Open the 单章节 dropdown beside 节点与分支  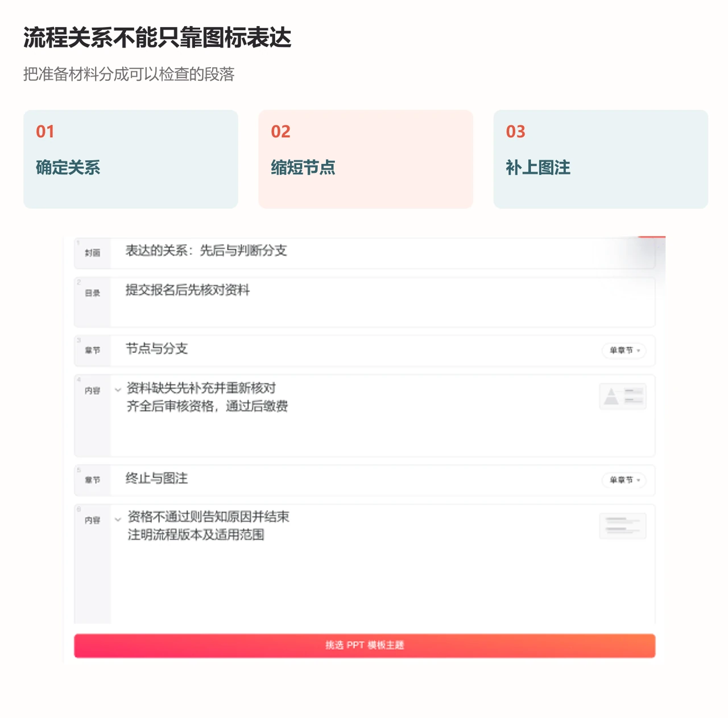[x=624, y=350]
